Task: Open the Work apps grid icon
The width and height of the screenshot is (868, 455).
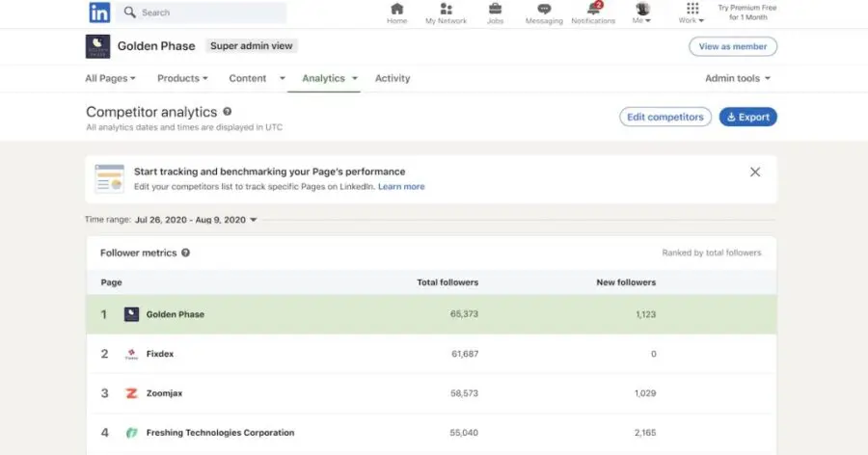Action: pyautogui.click(x=692, y=9)
